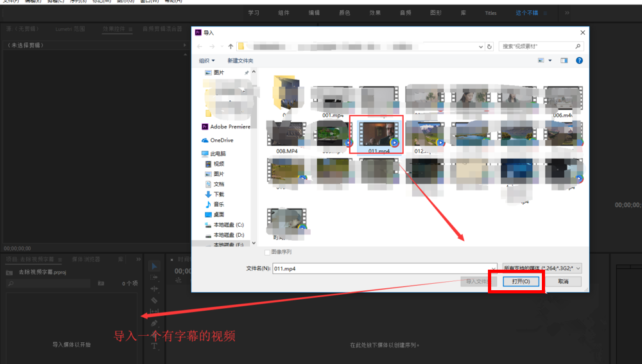Open OneDrive in the navigation tree

tap(221, 140)
